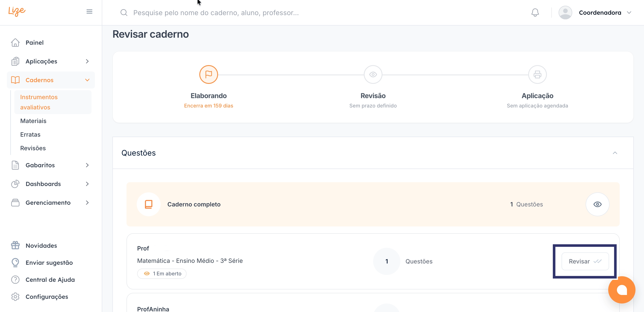Click 'Matemática - Ensino Médio - 3ª Série'
This screenshot has width=644, height=312.
pyautogui.click(x=190, y=260)
